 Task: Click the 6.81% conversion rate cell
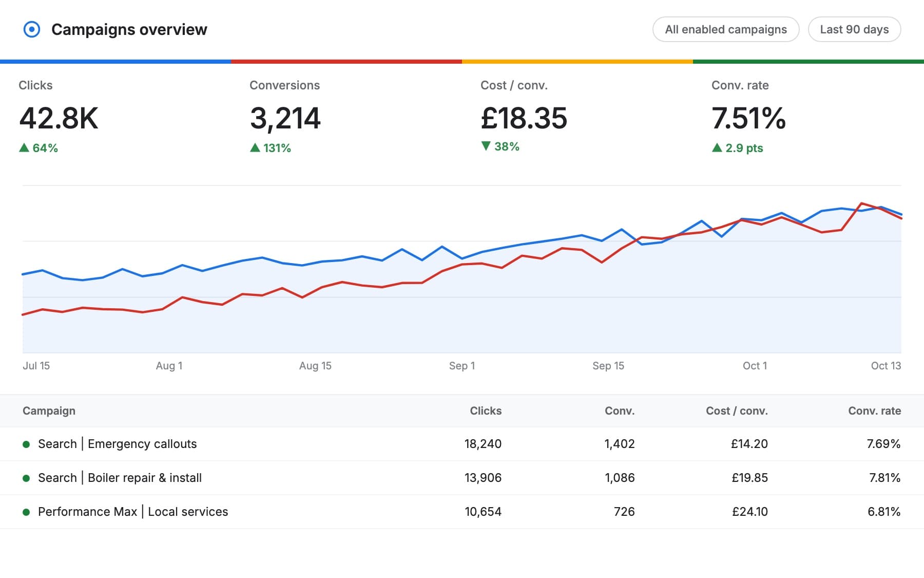click(884, 512)
